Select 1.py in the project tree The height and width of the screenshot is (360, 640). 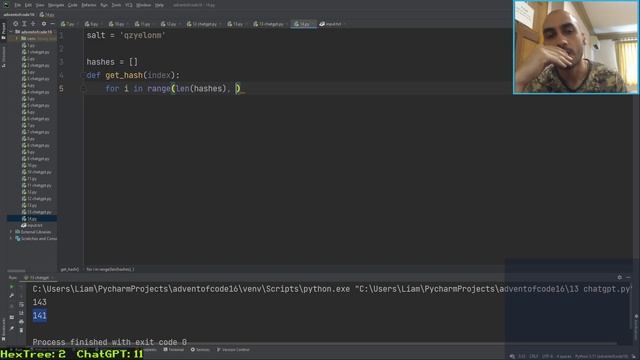(29, 45)
